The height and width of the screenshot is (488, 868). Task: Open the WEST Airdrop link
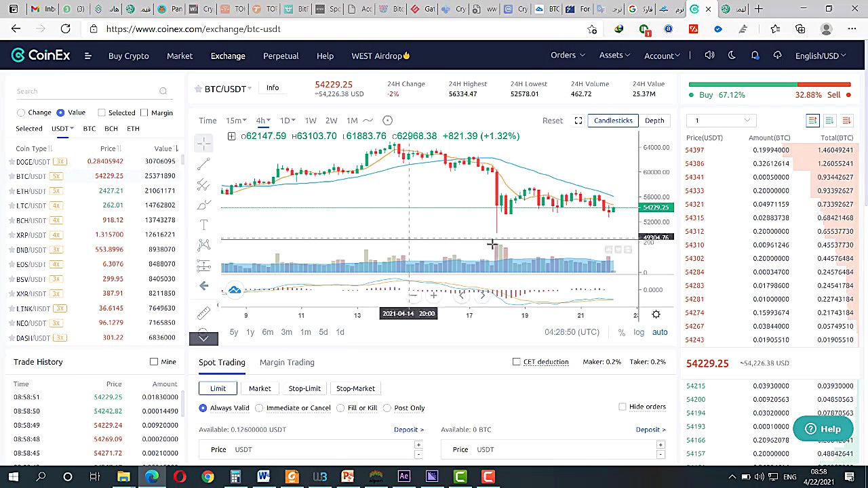coord(380,56)
